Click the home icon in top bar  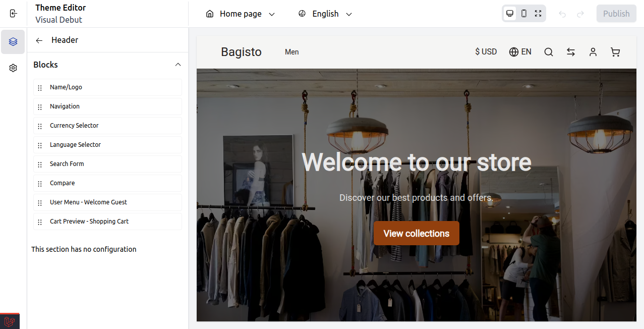coord(210,14)
